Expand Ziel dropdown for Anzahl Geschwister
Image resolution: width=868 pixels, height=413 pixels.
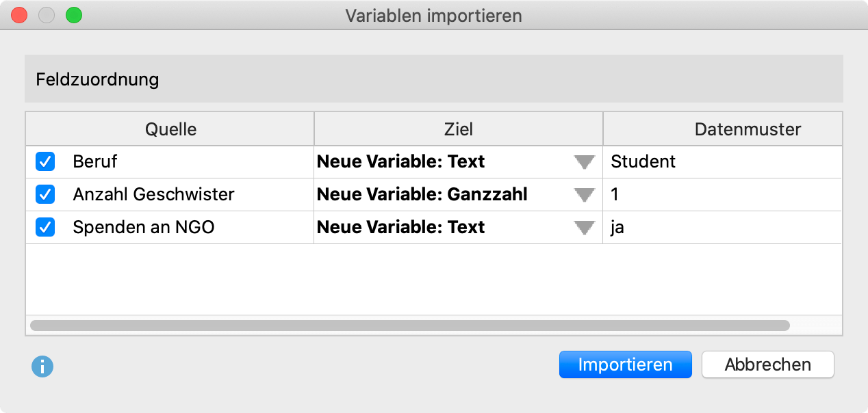coord(584,195)
